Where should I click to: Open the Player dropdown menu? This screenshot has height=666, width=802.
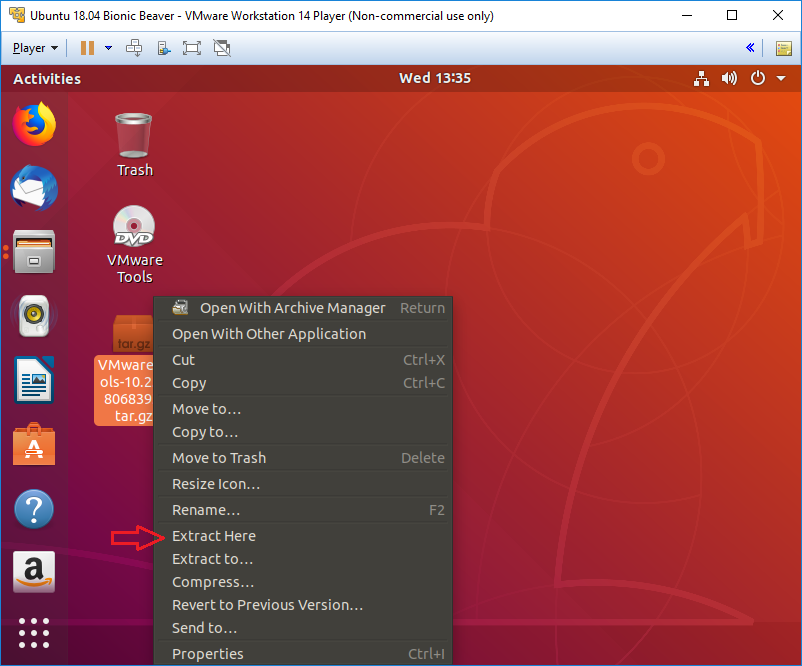35,48
